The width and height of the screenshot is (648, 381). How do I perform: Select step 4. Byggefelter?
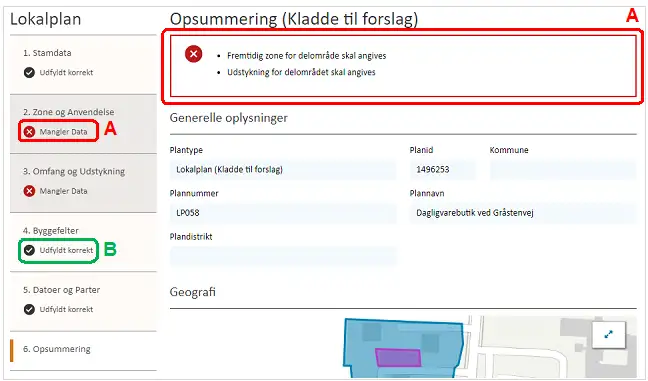[83, 242]
